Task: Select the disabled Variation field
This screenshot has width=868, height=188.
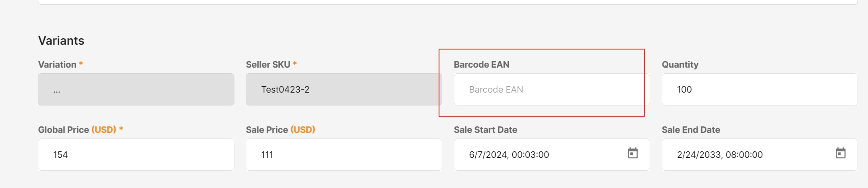Action: click(136, 89)
